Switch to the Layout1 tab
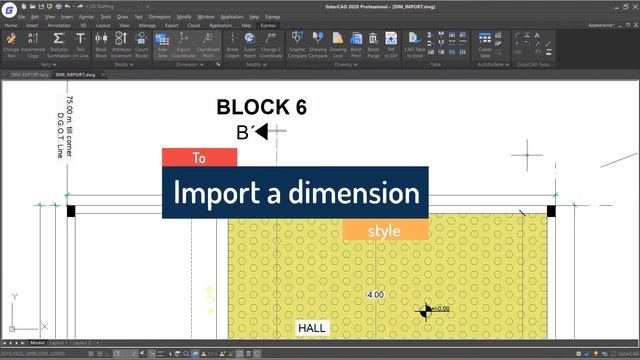 [x=60, y=343]
